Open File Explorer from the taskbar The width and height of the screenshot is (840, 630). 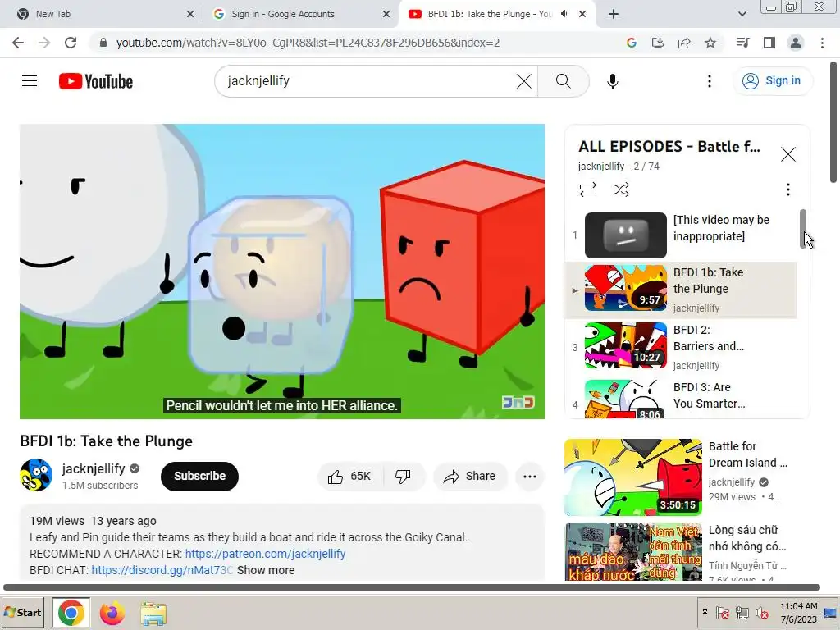click(153, 613)
